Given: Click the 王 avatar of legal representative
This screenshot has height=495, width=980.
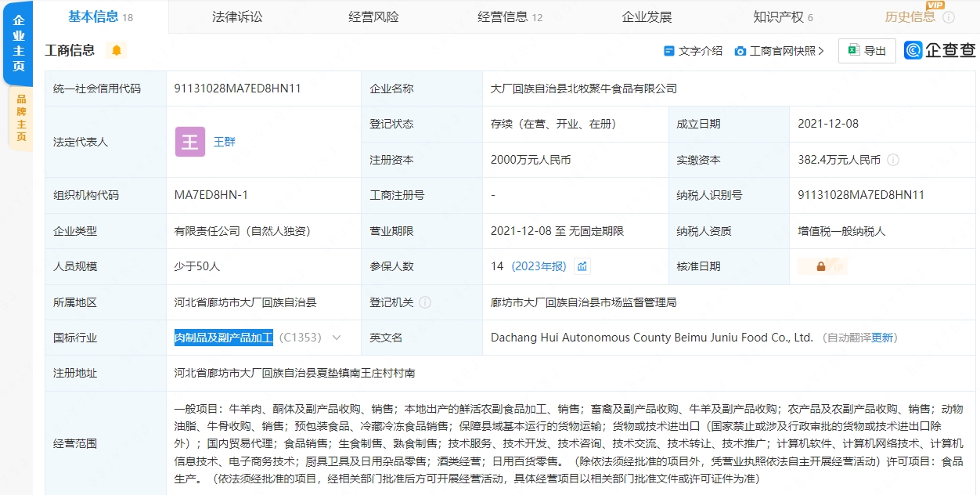Looking at the screenshot, I should pyautogui.click(x=189, y=142).
